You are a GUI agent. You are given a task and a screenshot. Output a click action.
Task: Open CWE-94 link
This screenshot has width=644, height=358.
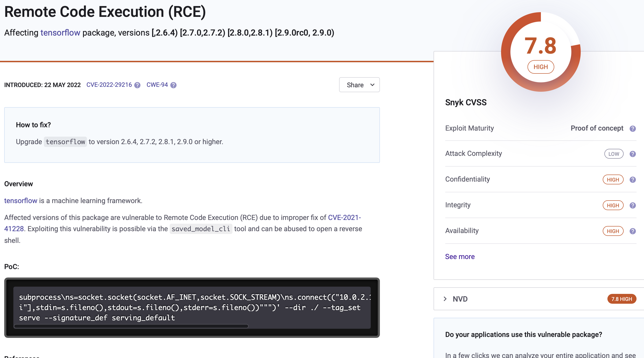coord(157,85)
